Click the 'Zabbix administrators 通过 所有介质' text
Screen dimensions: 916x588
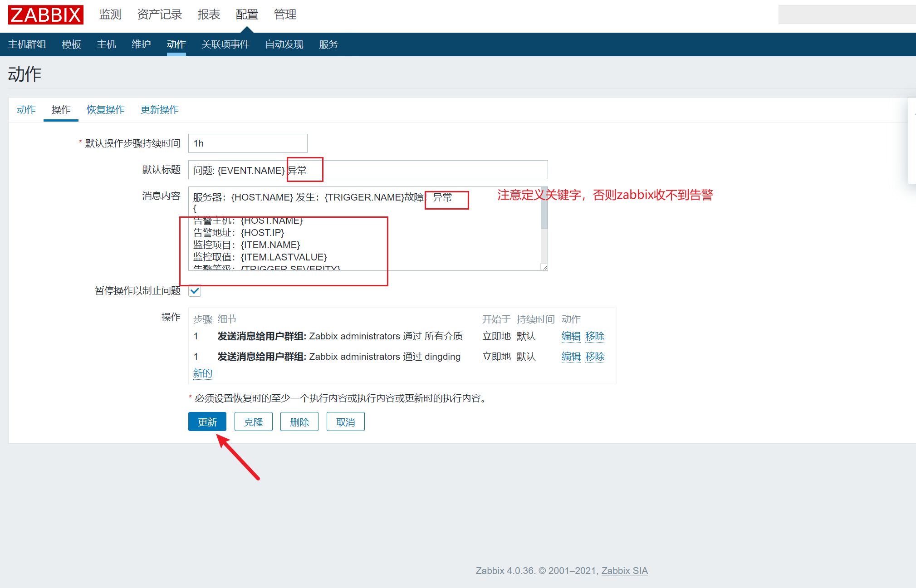pyautogui.click(x=386, y=336)
